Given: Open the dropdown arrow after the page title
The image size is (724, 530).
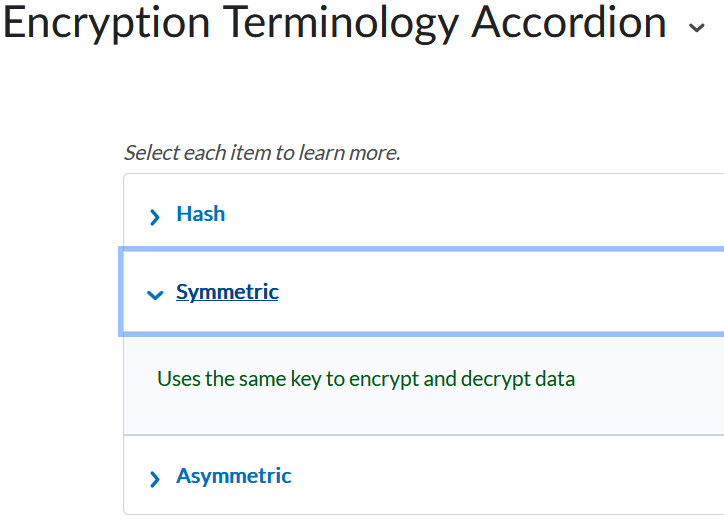Looking at the screenshot, I should pos(697,28).
